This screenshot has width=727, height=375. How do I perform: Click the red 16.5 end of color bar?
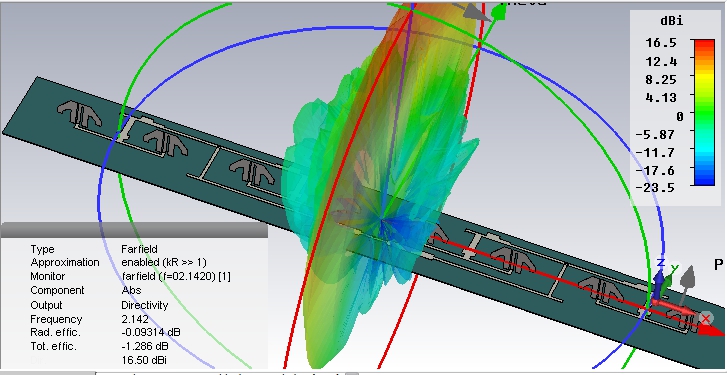coord(703,43)
